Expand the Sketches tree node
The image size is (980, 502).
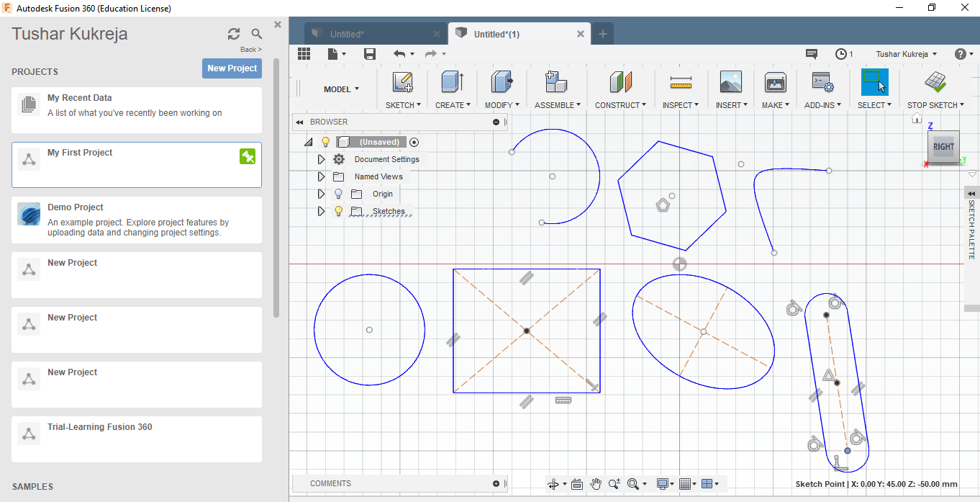click(x=322, y=211)
